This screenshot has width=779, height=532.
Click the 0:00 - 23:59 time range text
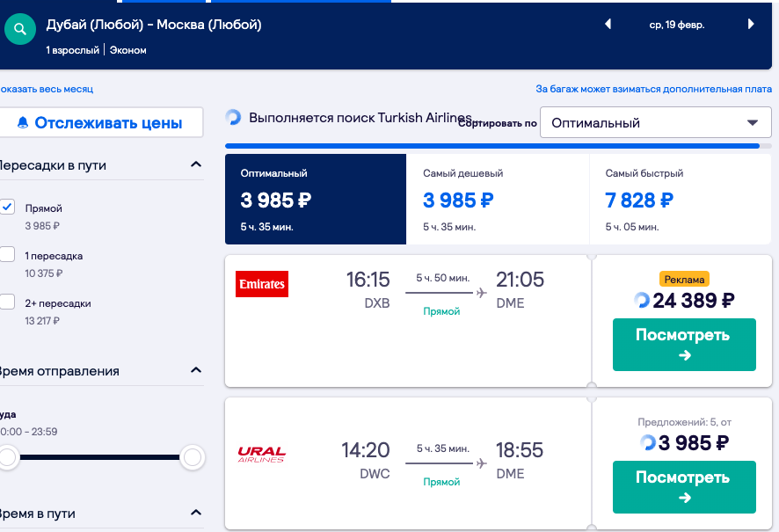[29, 432]
